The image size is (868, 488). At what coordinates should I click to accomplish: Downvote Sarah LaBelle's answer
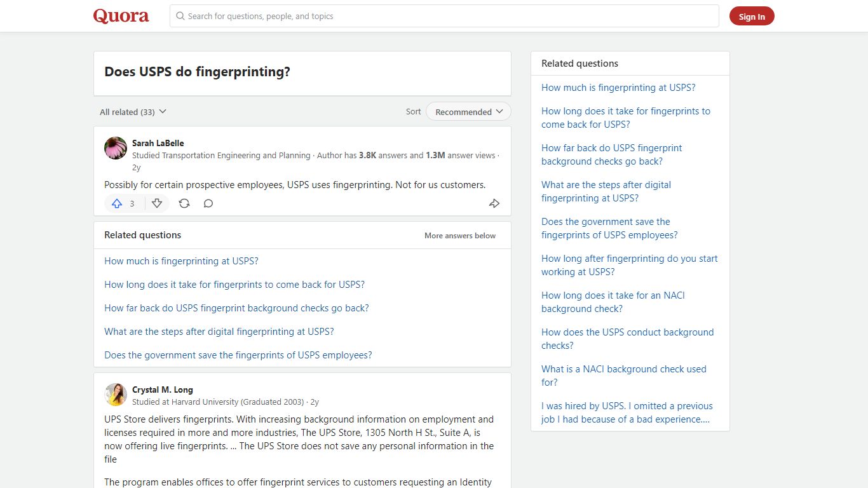[157, 203]
